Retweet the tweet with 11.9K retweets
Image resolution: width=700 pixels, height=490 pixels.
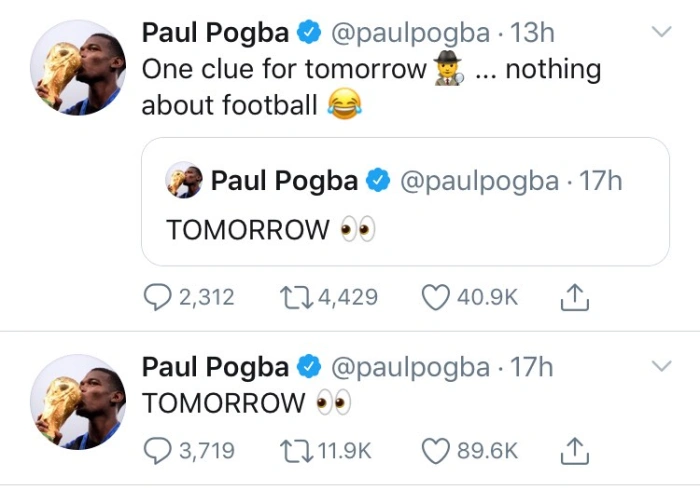[295, 451]
